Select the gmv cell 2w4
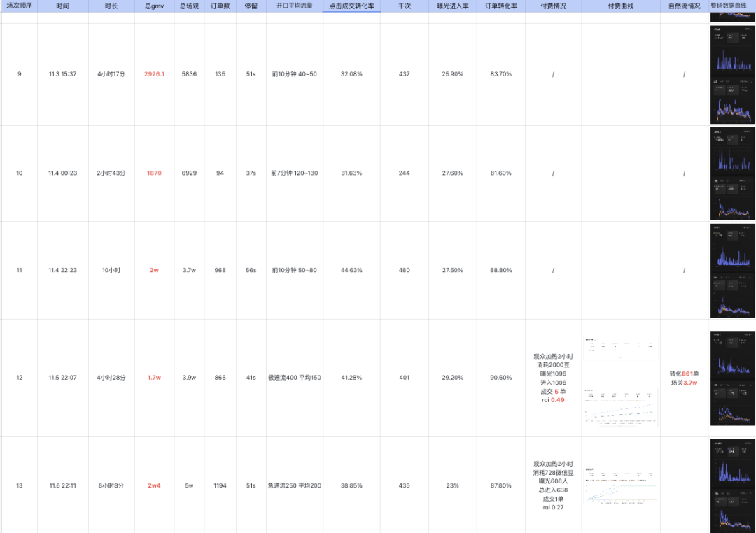Screen dimensions: 756x533 (154, 485)
